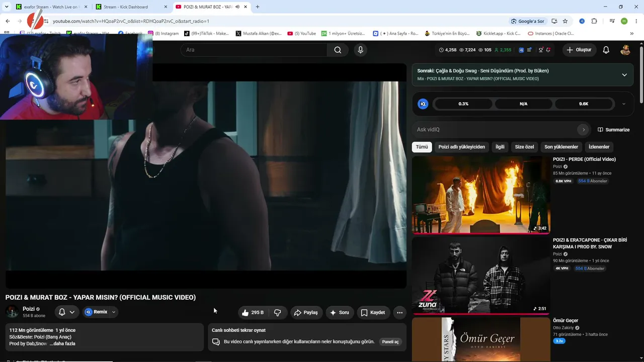Save the video with the 'Kaydet' button
The width and height of the screenshot is (644, 362).
[373, 312]
